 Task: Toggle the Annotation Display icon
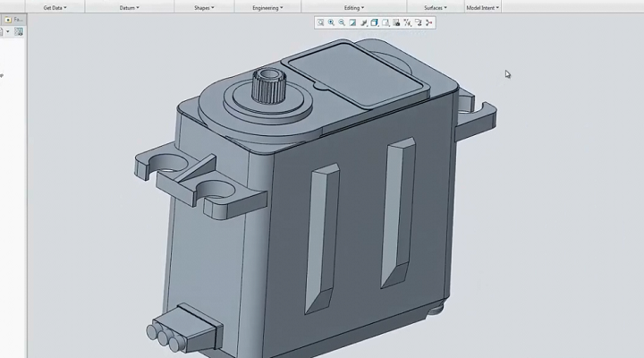click(419, 22)
